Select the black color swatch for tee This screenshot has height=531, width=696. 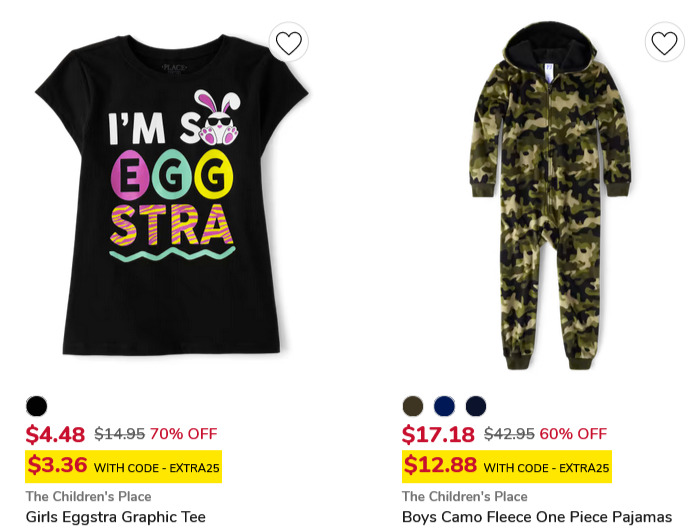click(x=36, y=406)
